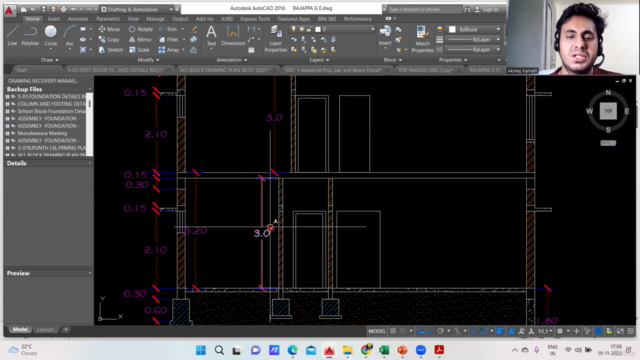Activate the Stretch command

[111, 50]
